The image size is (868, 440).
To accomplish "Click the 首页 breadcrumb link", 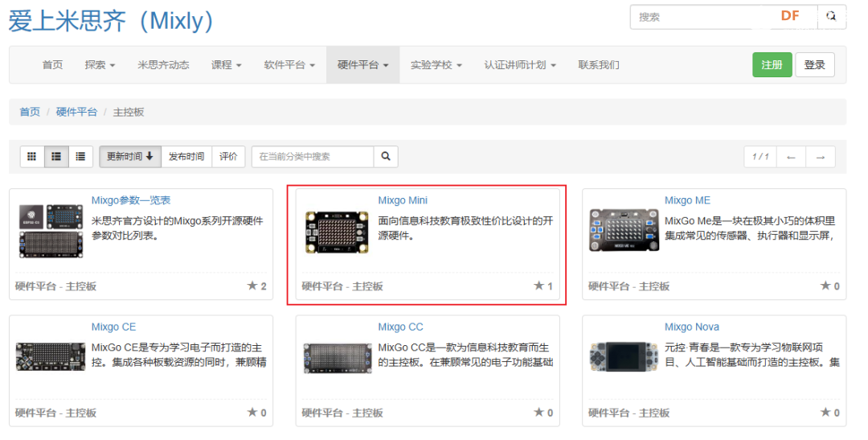I will coord(30,112).
